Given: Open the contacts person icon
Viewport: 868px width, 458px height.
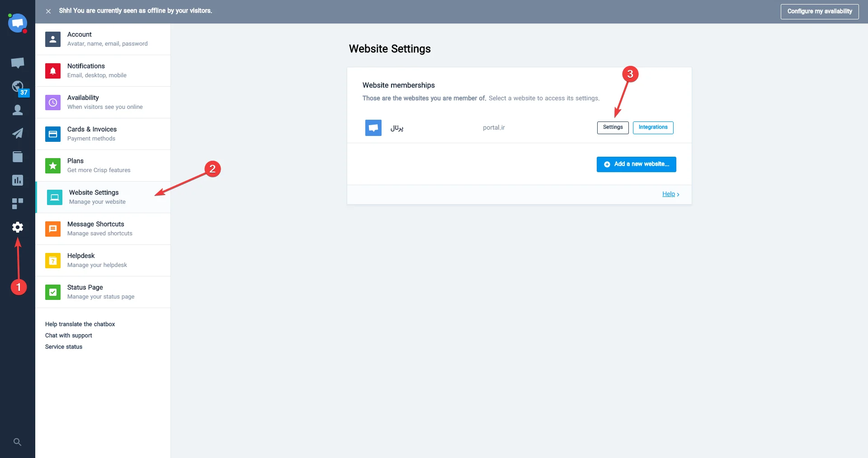Looking at the screenshot, I should [x=18, y=110].
